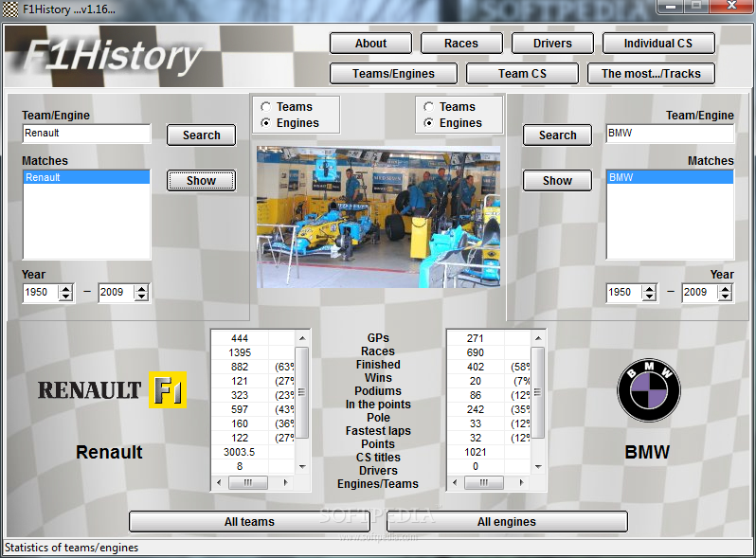Increase the left end year 2009
Image resolution: width=756 pixels, height=558 pixels.
coord(141,288)
